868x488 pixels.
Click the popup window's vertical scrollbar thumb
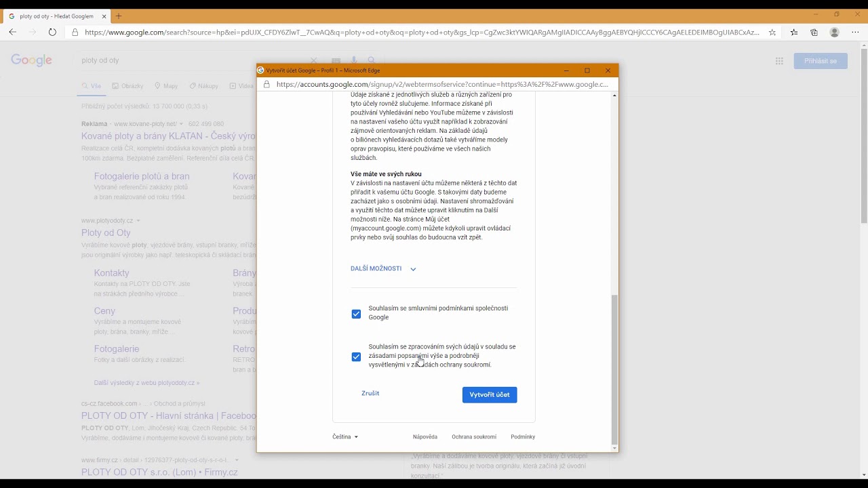(615, 369)
